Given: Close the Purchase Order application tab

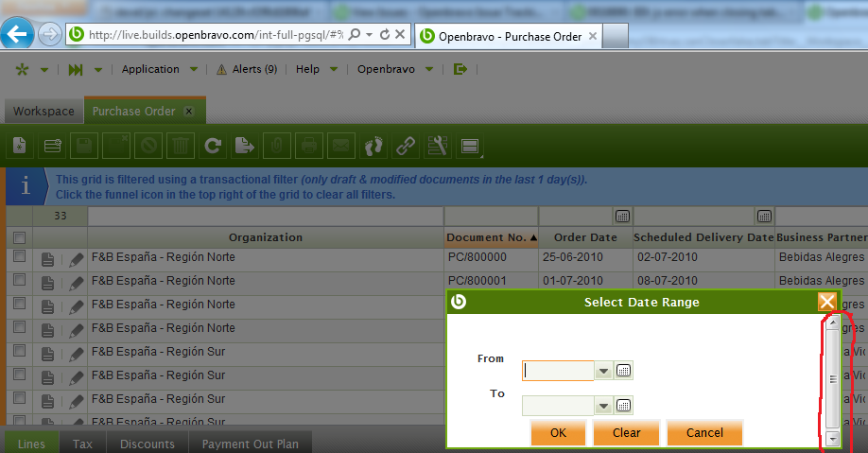Looking at the screenshot, I should pos(189,112).
